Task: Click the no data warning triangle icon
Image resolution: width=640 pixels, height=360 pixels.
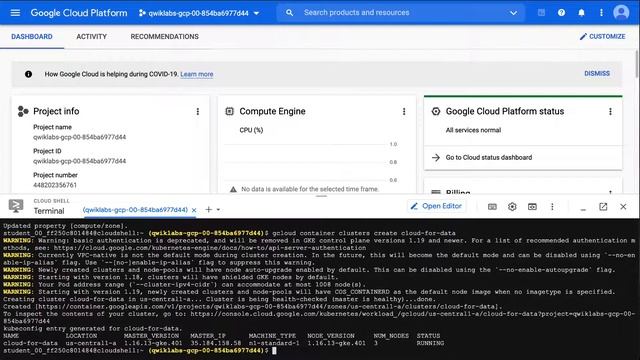Action: [233, 189]
